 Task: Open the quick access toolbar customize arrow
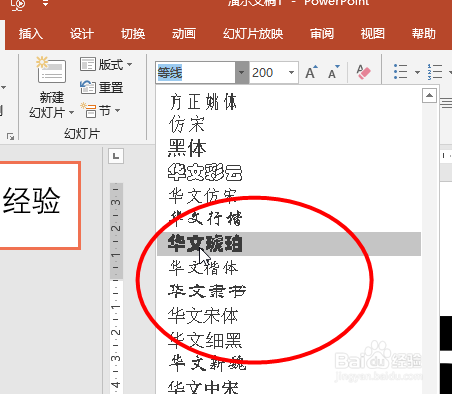click(x=45, y=3)
